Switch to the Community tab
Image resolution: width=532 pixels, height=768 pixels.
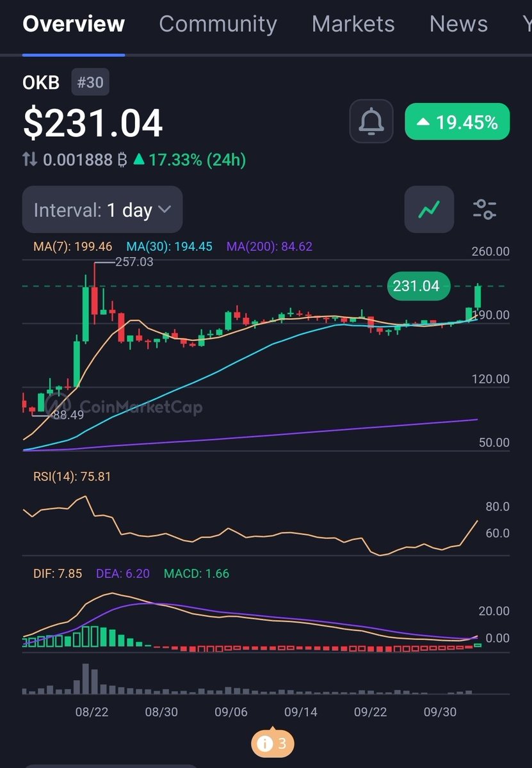point(218,24)
